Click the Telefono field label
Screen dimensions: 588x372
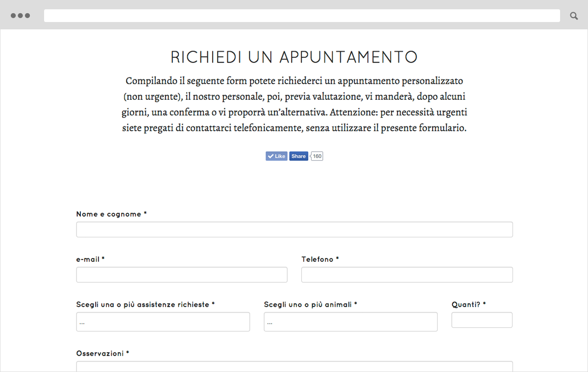pyautogui.click(x=320, y=259)
